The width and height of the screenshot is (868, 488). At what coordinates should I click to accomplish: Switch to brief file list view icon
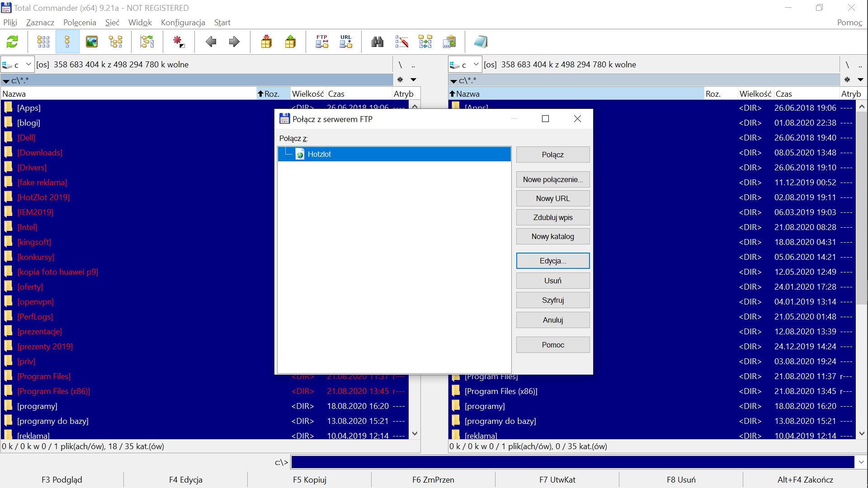[43, 42]
